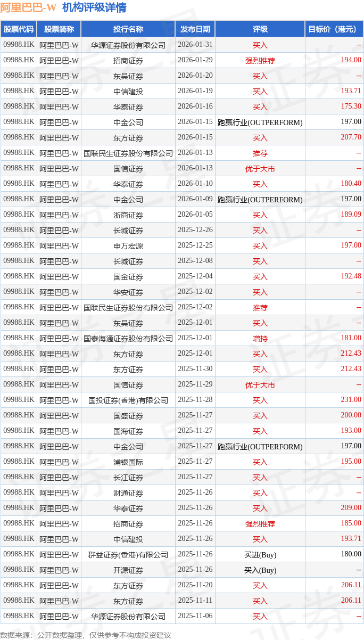Select date cell 2026-01-19
This screenshot has height=640, width=364.
click(195, 91)
